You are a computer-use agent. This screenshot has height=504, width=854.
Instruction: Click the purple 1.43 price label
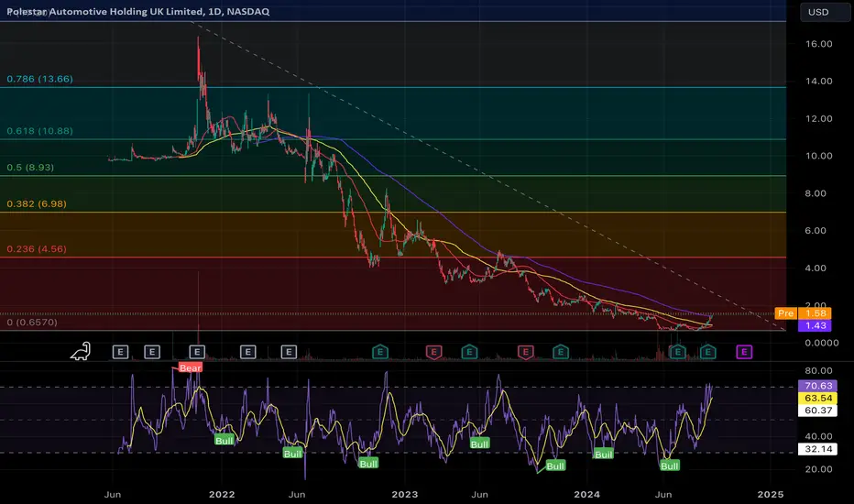pyautogui.click(x=815, y=325)
